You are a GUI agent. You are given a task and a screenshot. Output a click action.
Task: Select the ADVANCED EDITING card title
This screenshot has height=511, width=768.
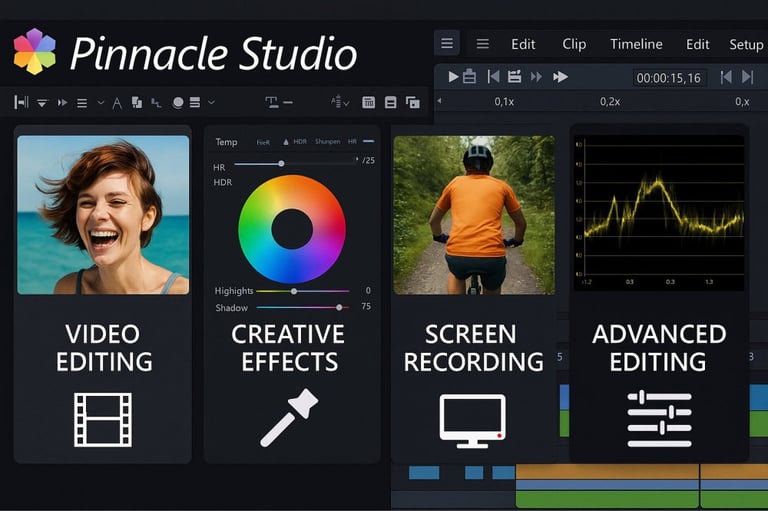[659, 348]
